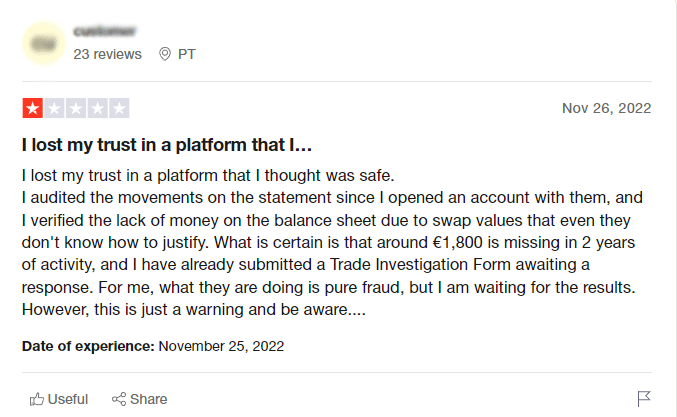Screen dimensions: 677x417
Task: Click the thumbs-up Useful icon
Action: point(37,399)
